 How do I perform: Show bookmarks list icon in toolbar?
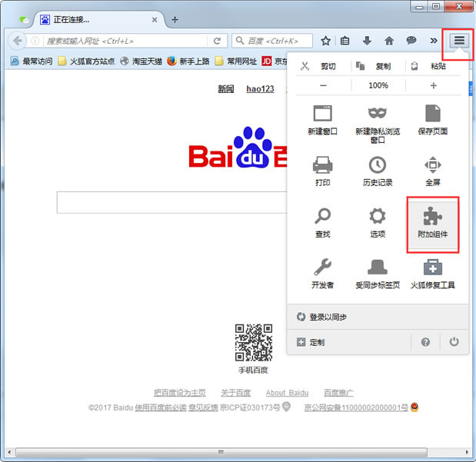[x=345, y=41]
